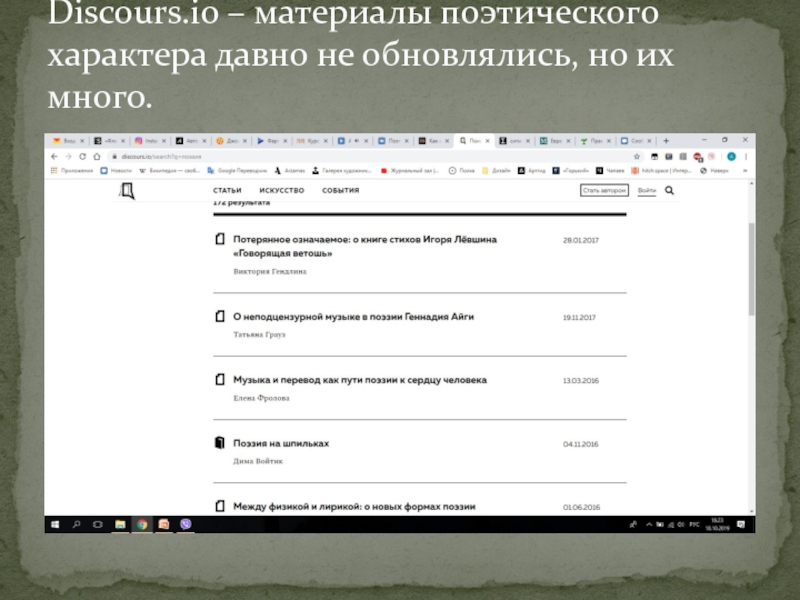
Task: Click author name Елена Фролова
Action: click(261, 398)
